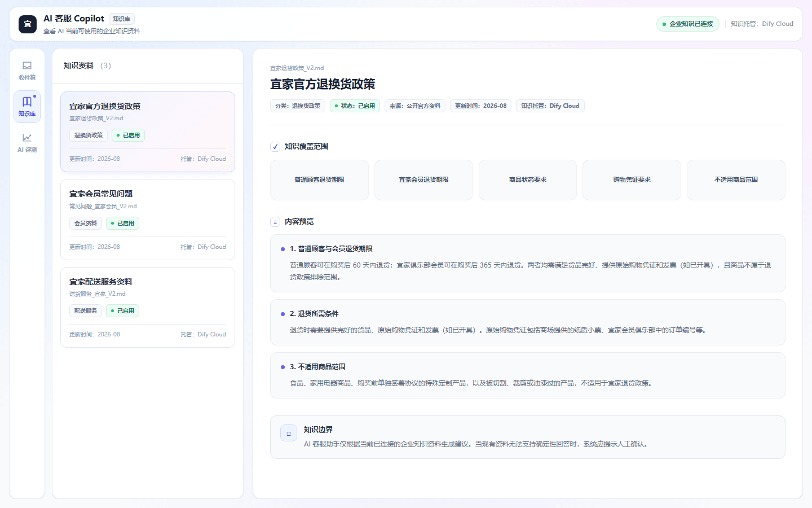
Task: Click the square icon beside 知识边界
Action: click(289, 433)
